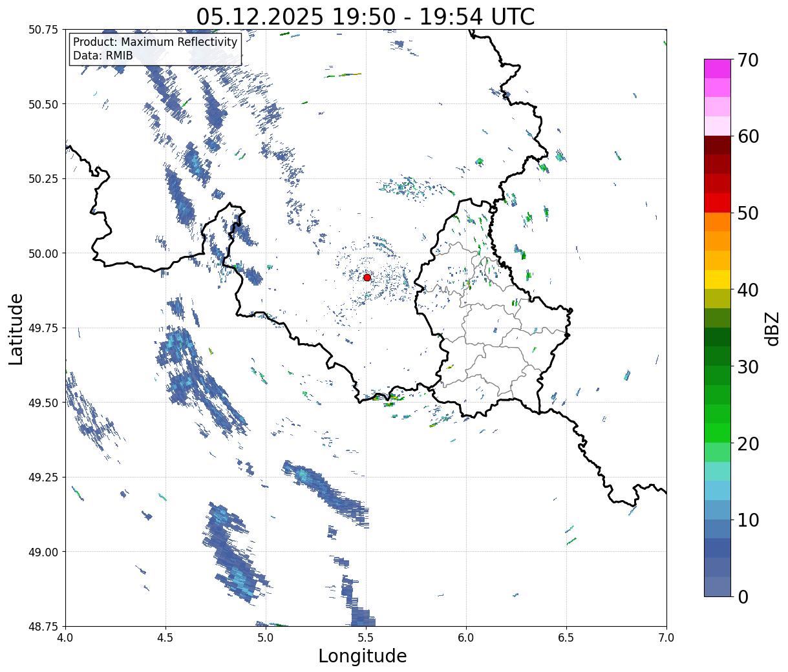The width and height of the screenshot is (788, 672).
Task: Click the "Data: RMIB" source label
Action: [x=103, y=56]
